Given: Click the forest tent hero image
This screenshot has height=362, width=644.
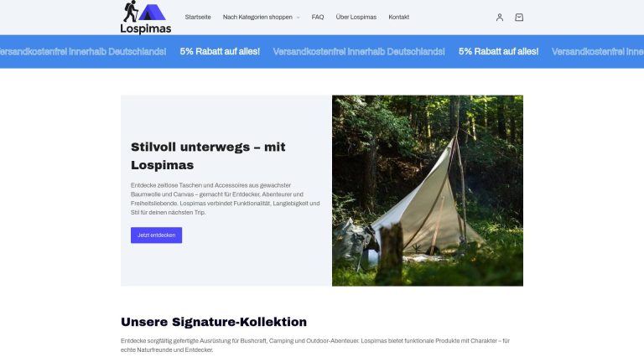Looking at the screenshot, I should pos(428,191).
